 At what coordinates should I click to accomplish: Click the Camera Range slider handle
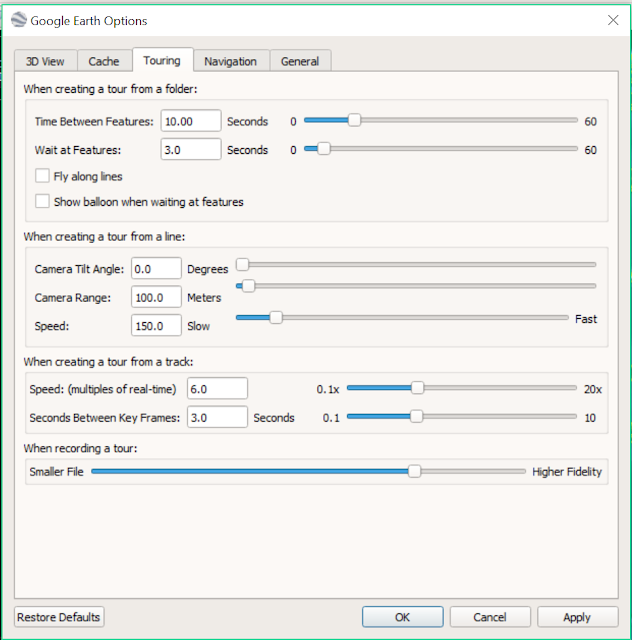[248, 286]
